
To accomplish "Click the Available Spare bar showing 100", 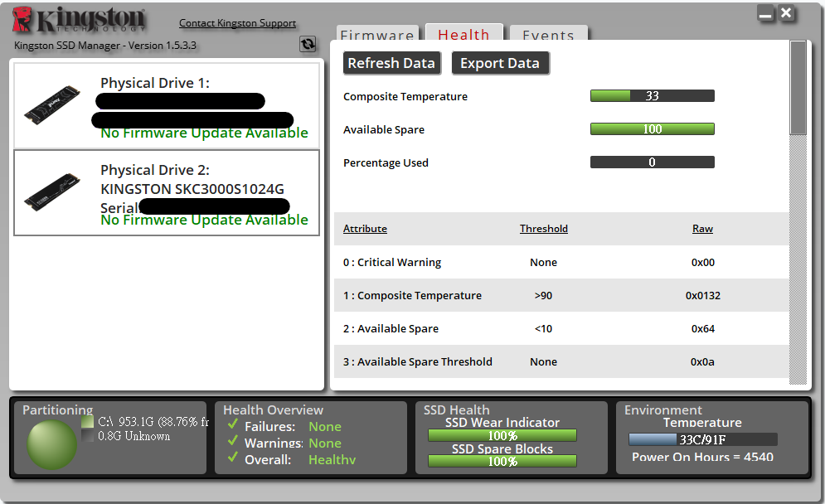I will (653, 128).
